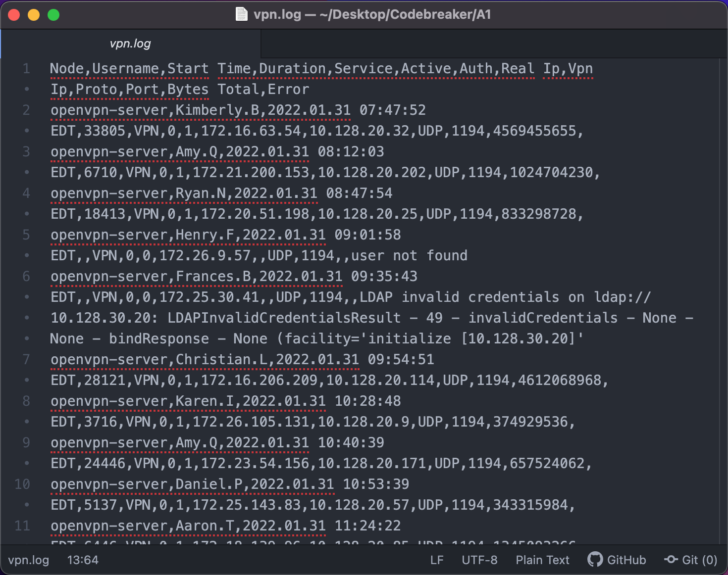Click the vpn.log file path in status bar
This screenshot has width=728, height=575.
(29, 560)
